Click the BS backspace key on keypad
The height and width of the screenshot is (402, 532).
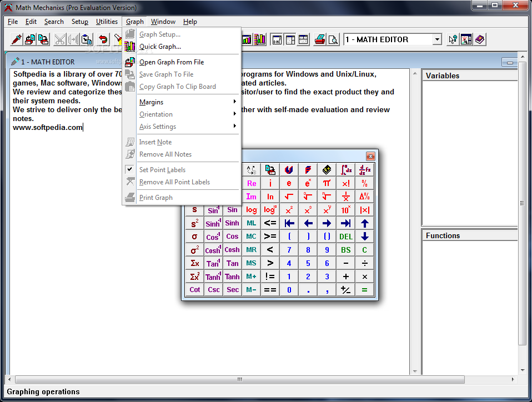(346, 250)
